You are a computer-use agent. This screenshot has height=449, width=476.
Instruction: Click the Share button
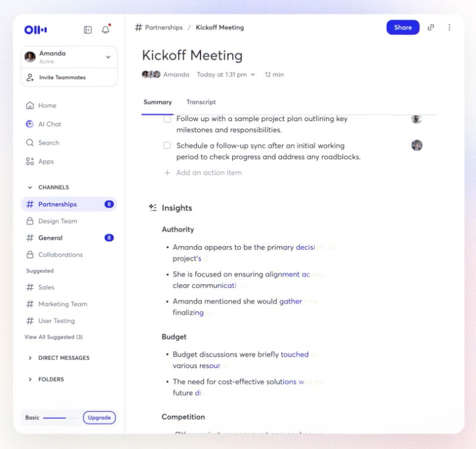click(x=403, y=27)
